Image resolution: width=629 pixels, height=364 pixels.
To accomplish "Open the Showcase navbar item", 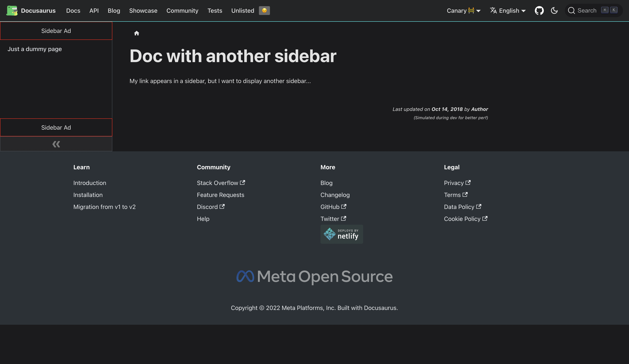I will click(x=143, y=11).
